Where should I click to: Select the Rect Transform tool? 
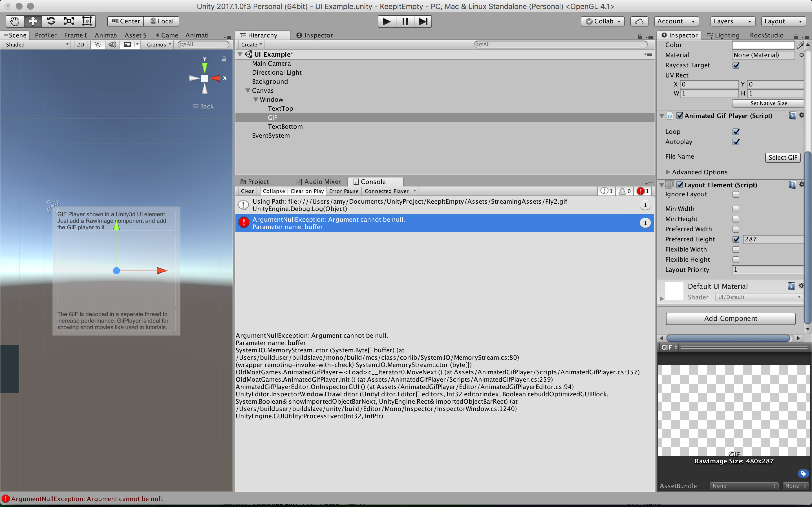click(87, 21)
